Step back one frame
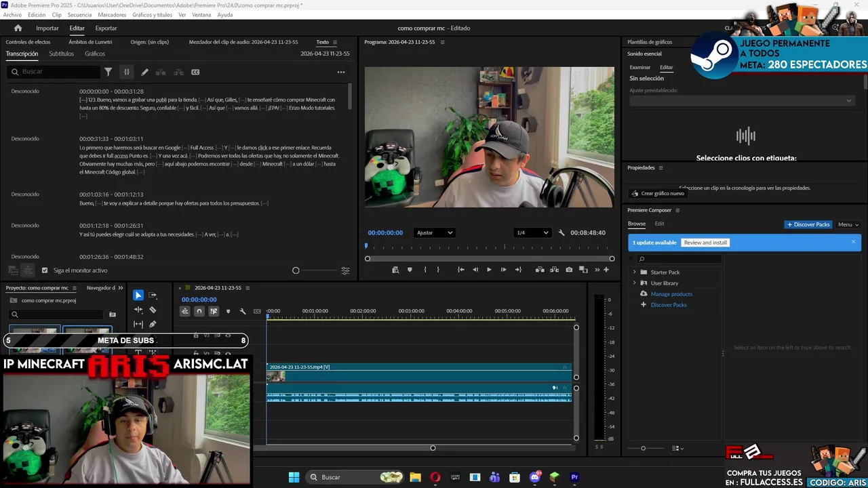Screen dimensions: 868x488 pyautogui.click(x=475, y=270)
